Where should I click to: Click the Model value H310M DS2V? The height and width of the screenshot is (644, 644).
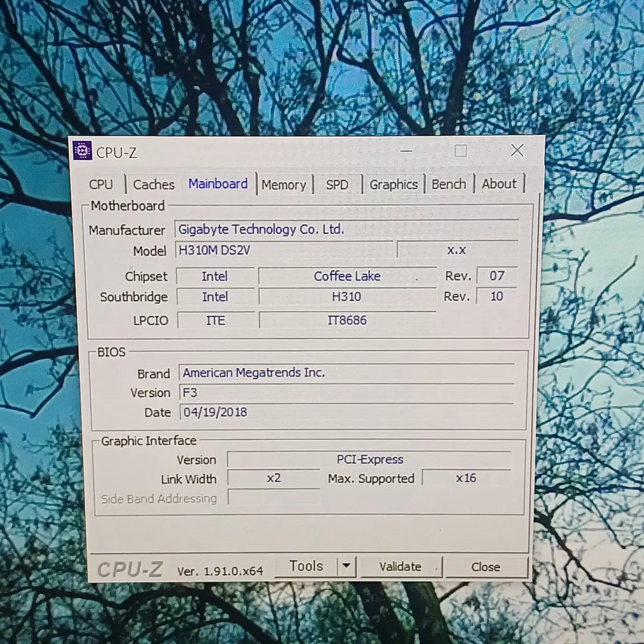click(x=284, y=250)
